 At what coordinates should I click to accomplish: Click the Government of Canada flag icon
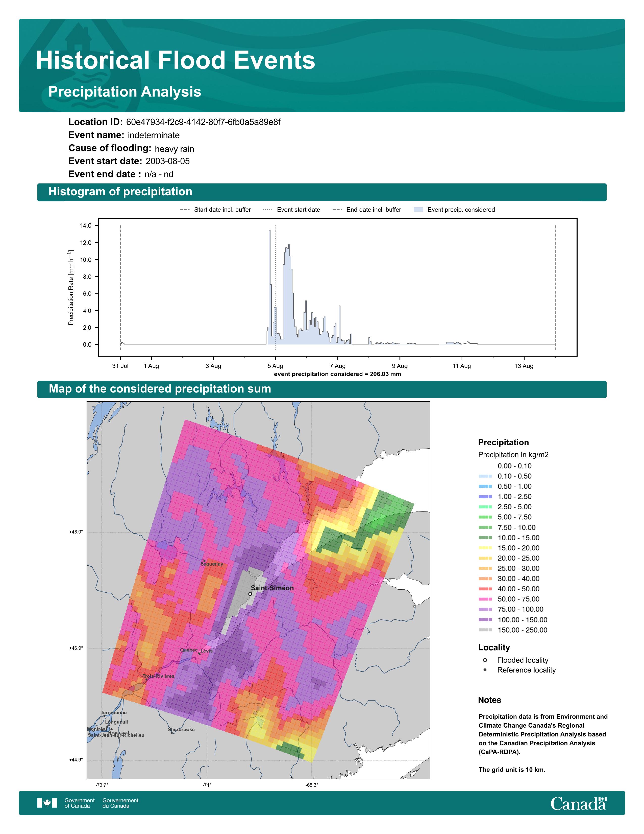(x=47, y=803)
